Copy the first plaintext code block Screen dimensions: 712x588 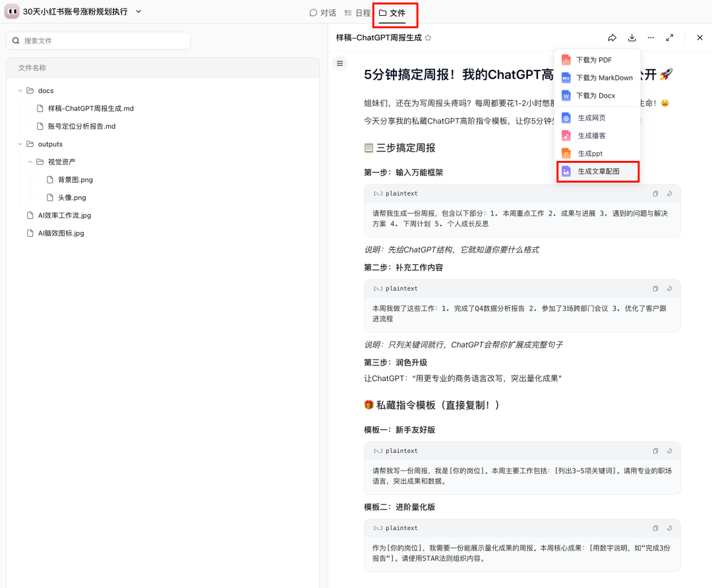coord(655,194)
